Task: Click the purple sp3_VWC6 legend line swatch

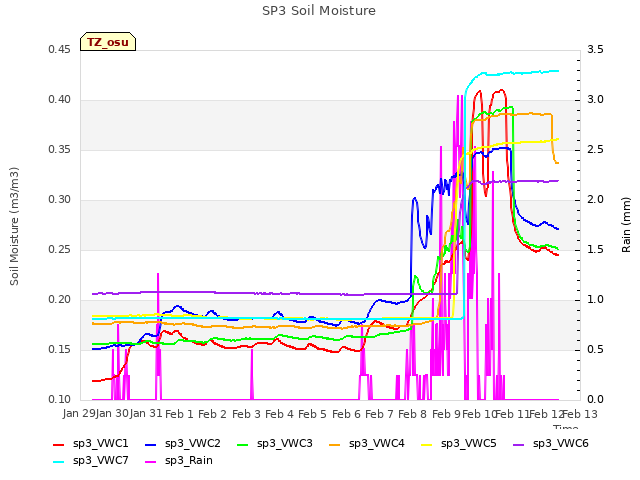Action: point(519,444)
